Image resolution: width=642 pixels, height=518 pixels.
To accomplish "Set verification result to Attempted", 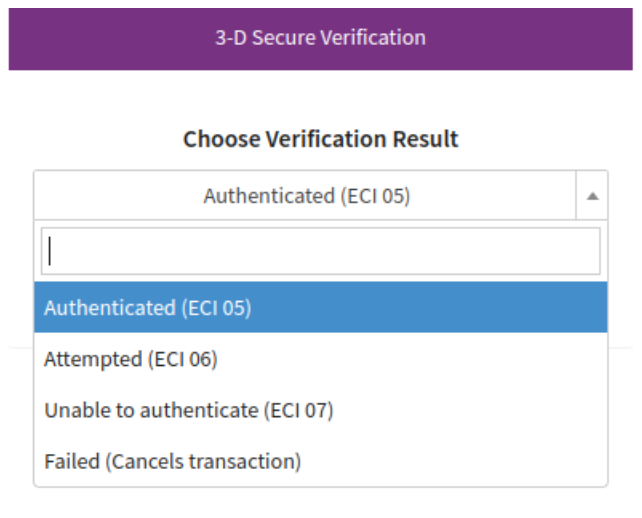I will 131,359.
